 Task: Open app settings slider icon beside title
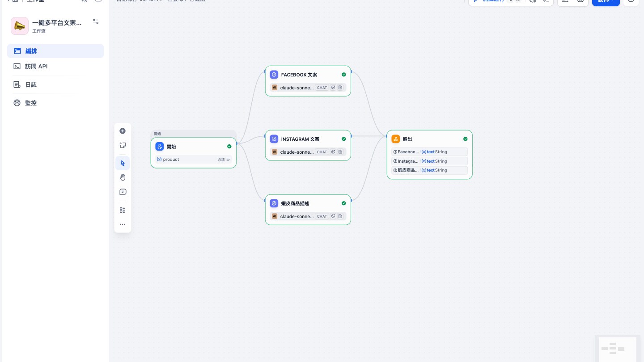point(96,21)
